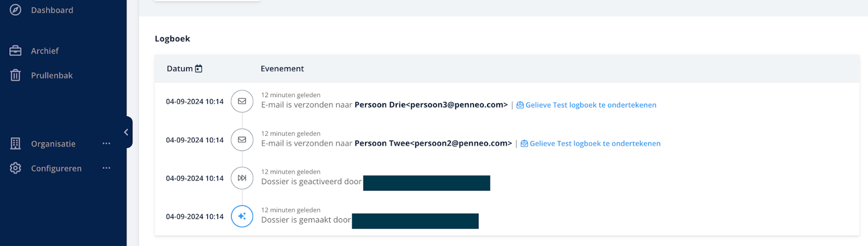Go to Dashboard in the sidebar
868x246 pixels.
[52, 10]
